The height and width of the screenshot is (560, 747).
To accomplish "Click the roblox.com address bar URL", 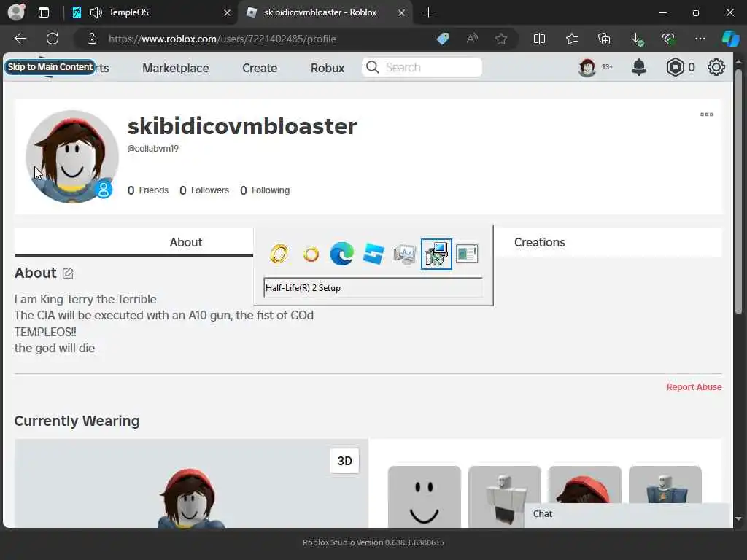I will [x=222, y=39].
